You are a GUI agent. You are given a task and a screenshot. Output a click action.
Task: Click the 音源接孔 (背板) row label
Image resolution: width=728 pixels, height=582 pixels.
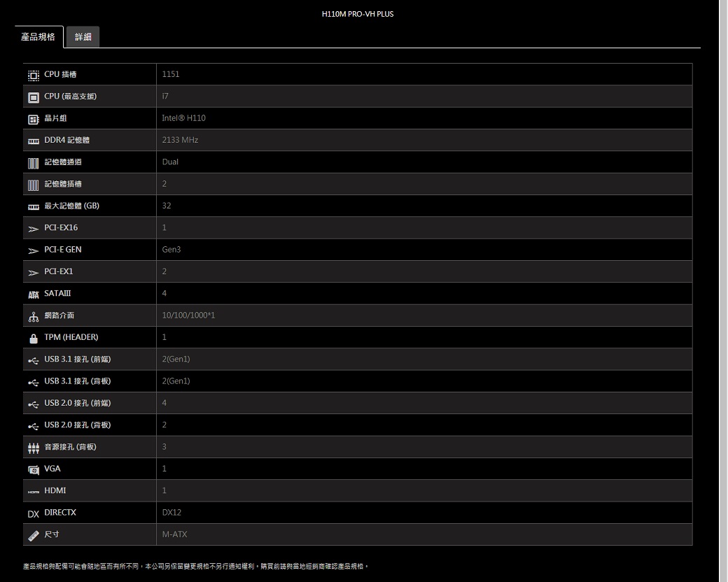coord(70,446)
